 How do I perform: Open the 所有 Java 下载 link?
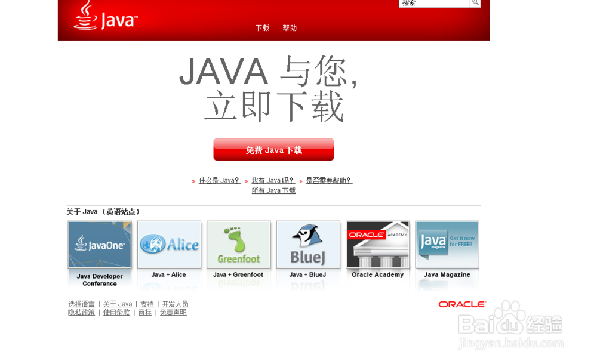273,190
